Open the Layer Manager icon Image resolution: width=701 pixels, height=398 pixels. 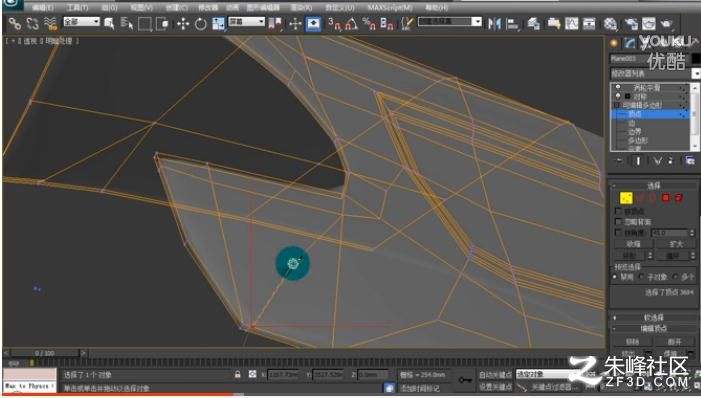click(x=533, y=24)
